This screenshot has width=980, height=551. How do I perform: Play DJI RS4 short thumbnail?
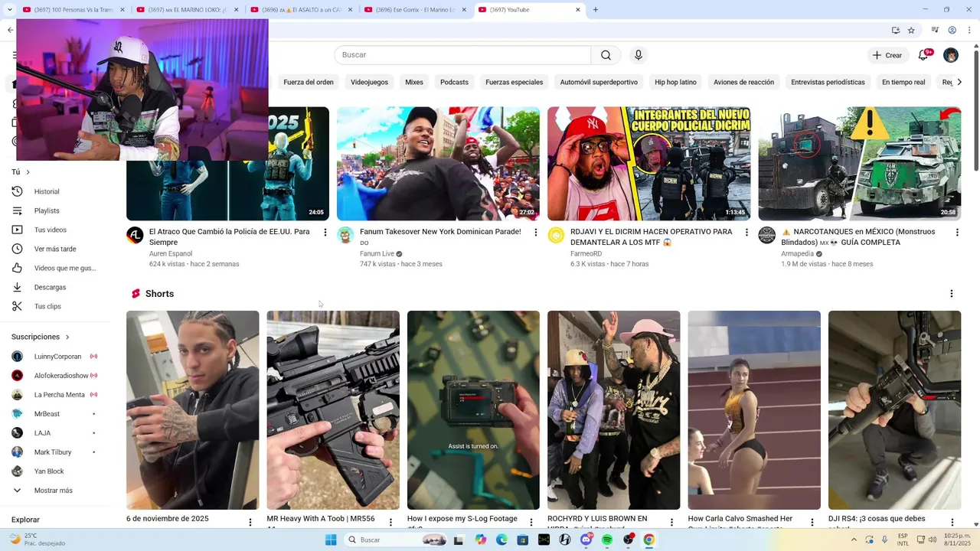coord(894,410)
